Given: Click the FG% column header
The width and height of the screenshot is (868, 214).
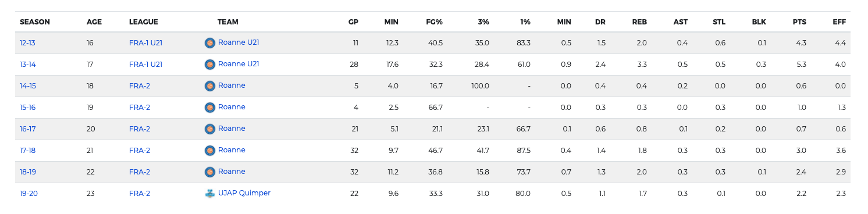Looking at the screenshot, I should (x=434, y=22).
